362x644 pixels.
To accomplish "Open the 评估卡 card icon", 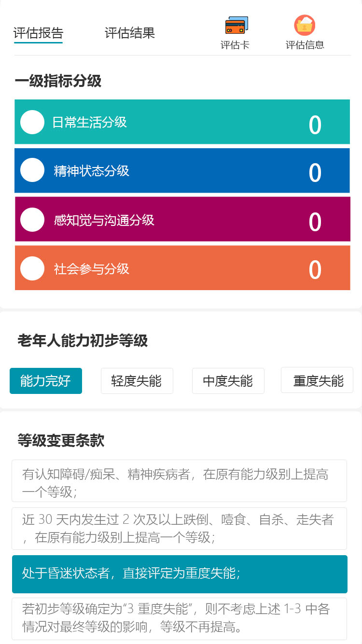I will pyautogui.click(x=236, y=26).
